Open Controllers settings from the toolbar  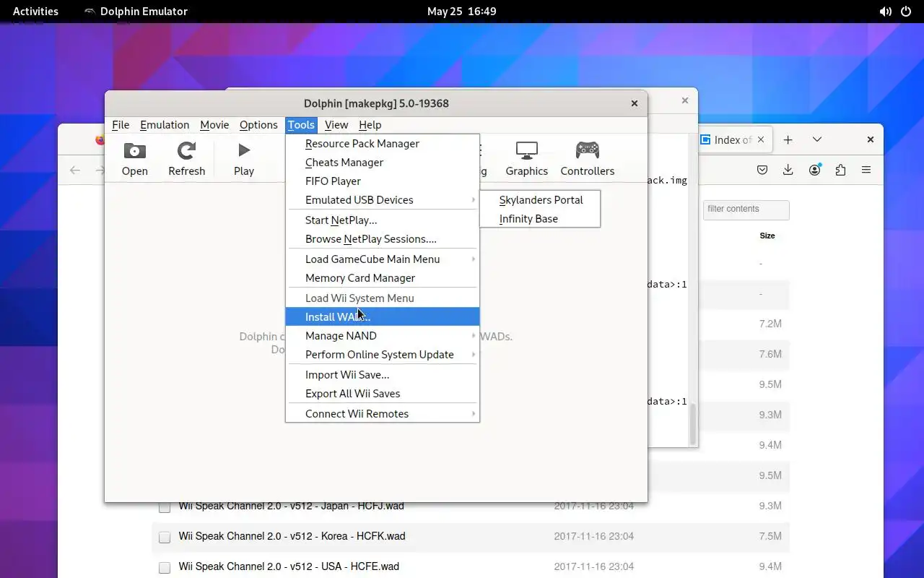[587, 159]
